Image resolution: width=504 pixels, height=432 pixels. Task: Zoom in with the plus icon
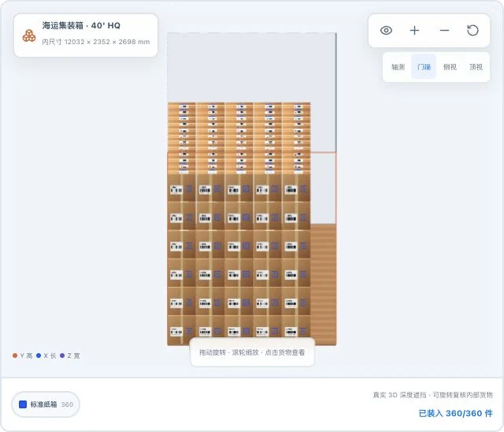[x=415, y=31]
